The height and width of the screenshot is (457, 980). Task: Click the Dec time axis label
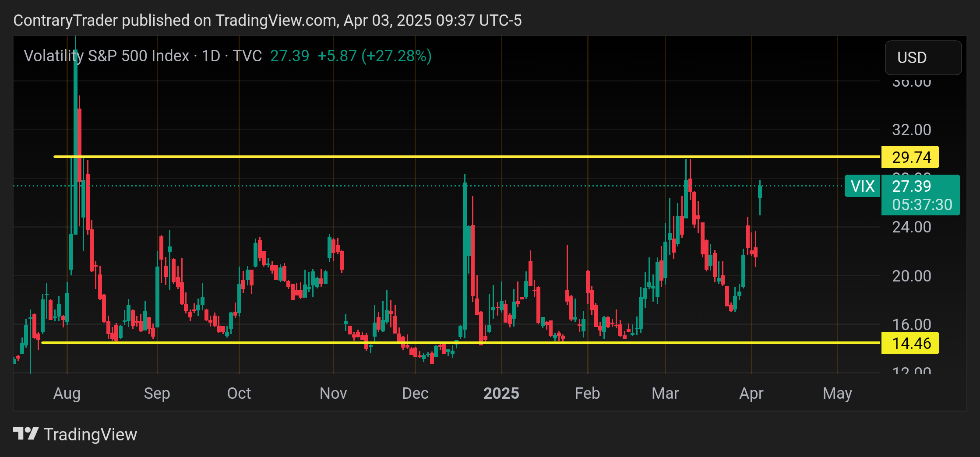point(415,393)
